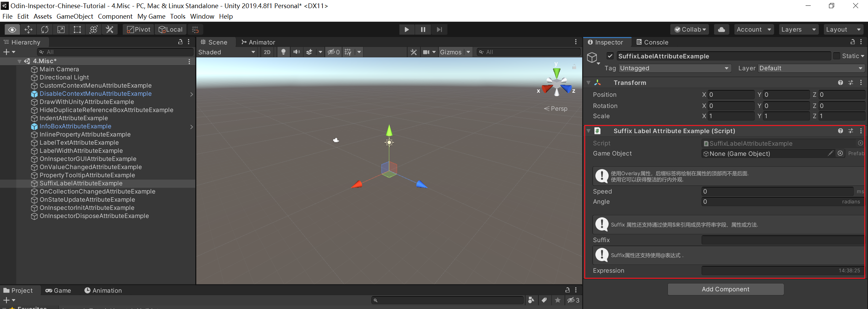Collapse the Transform component
Image resolution: width=868 pixels, height=309 pixels.
(589, 83)
